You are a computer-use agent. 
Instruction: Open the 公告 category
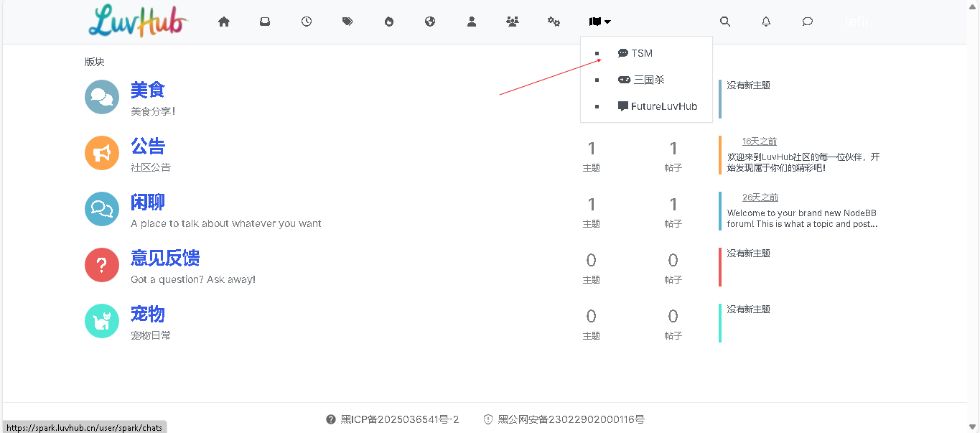[148, 146]
